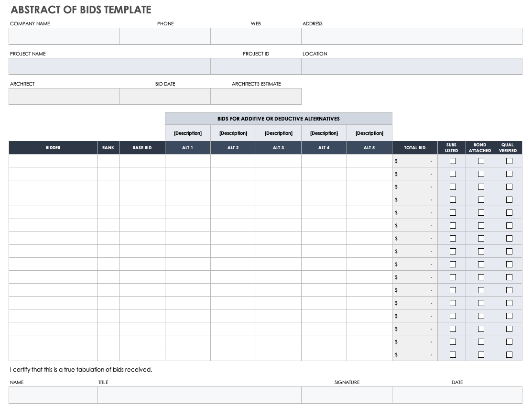The width and height of the screenshot is (532, 419).
Task: Click the Company Name input field
Action: (x=64, y=36)
